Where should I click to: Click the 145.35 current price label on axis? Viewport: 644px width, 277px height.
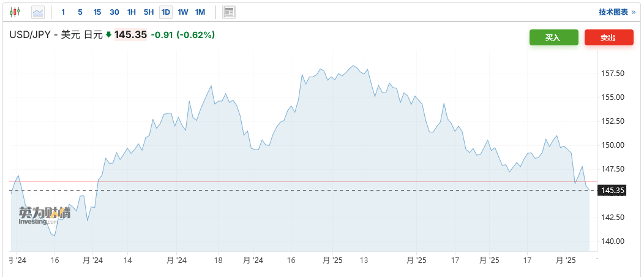tap(612, 191)
